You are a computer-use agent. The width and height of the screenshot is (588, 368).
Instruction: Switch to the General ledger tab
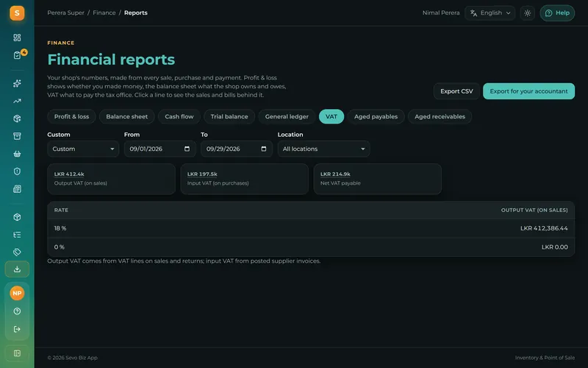point(287,116)
